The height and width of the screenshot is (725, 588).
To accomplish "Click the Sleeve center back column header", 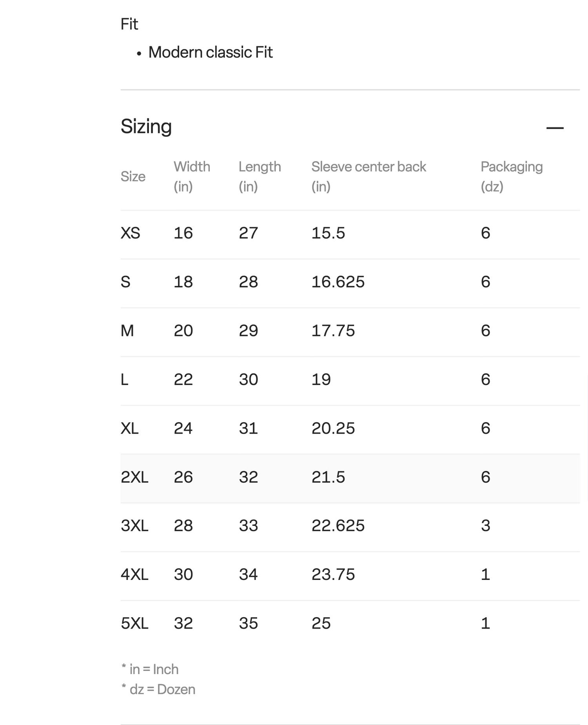I will pyautogui.click(x=368, y=176).
